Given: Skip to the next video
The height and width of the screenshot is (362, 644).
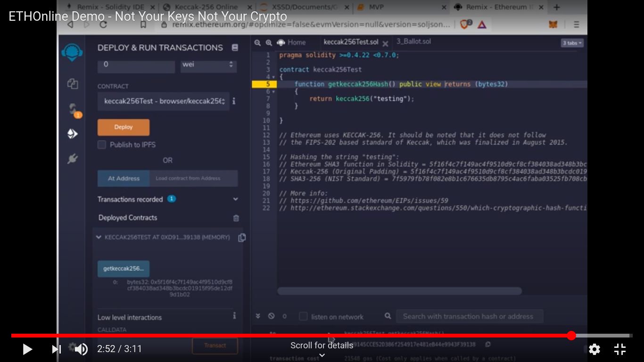Looking at the screenshot, I should point(56,349).
